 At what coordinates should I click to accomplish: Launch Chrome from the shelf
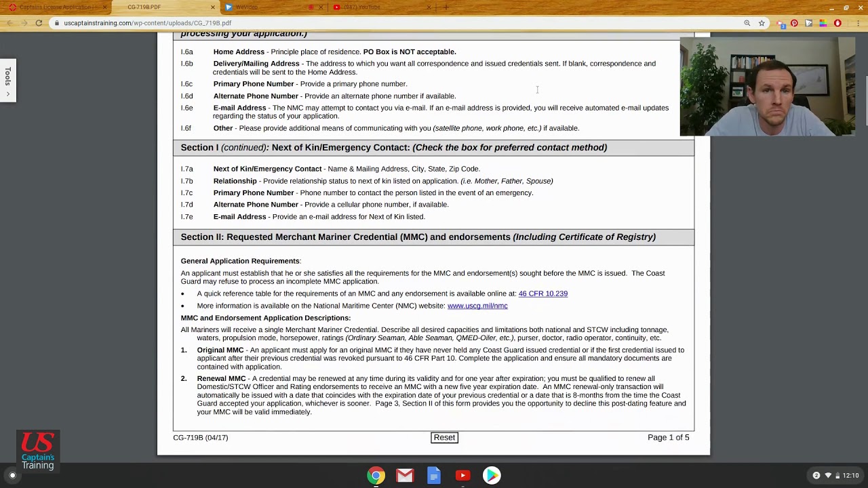click(376, 475)
